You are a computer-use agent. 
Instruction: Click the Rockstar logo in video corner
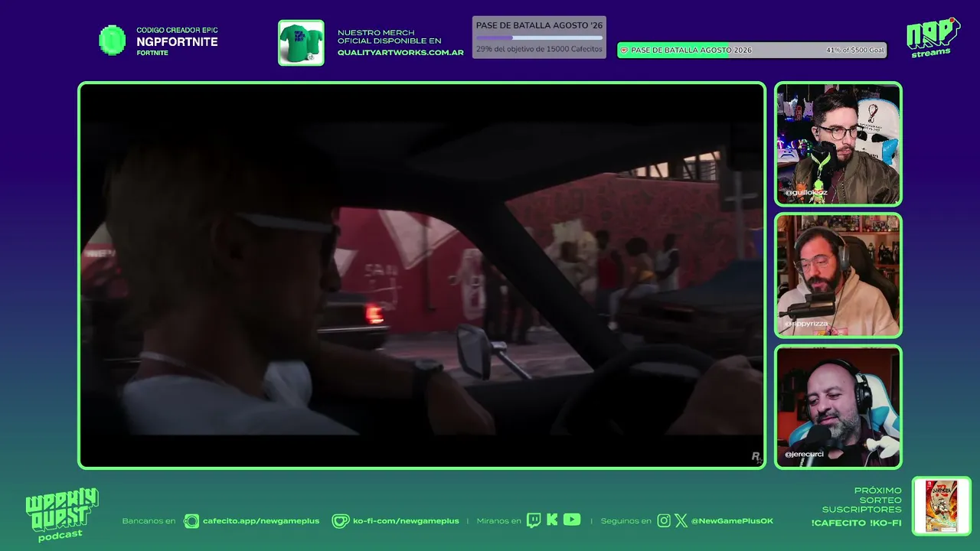tap(756, 458)
